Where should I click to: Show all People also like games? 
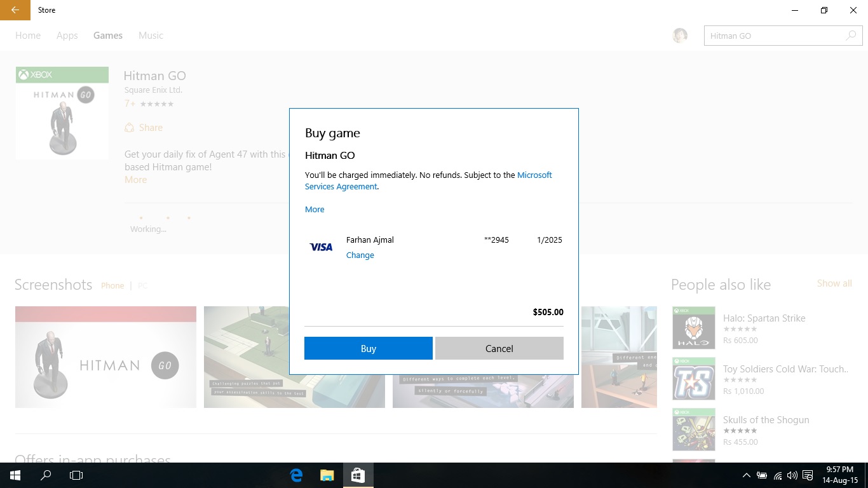[834, 283]
